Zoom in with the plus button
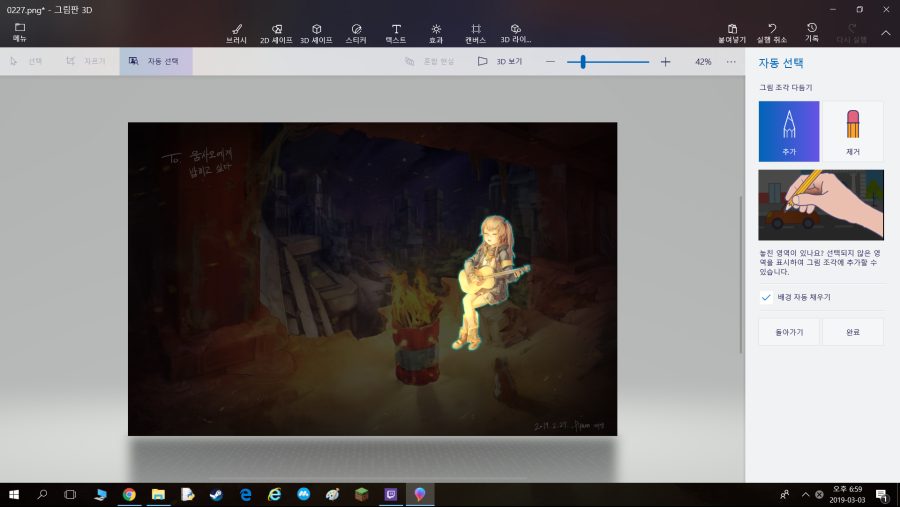Screen dimensions: 900x507 (x=665, y=61)
